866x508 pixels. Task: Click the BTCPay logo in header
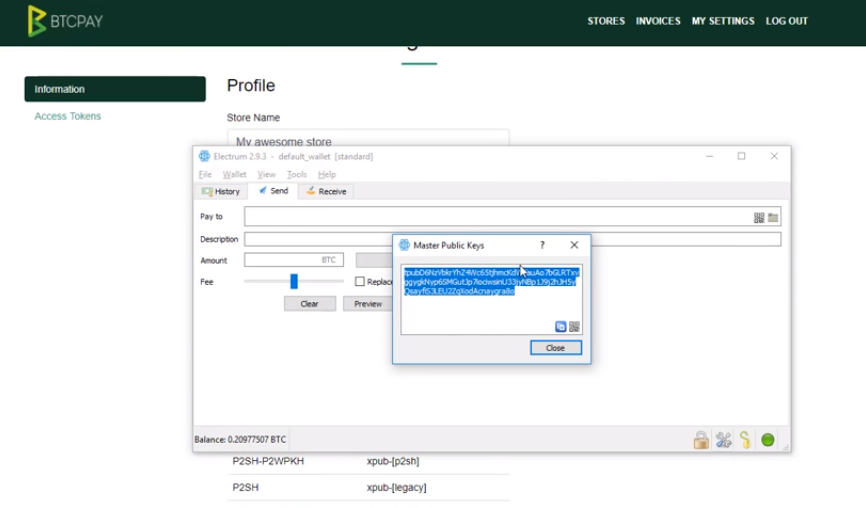tap(65, 21)
